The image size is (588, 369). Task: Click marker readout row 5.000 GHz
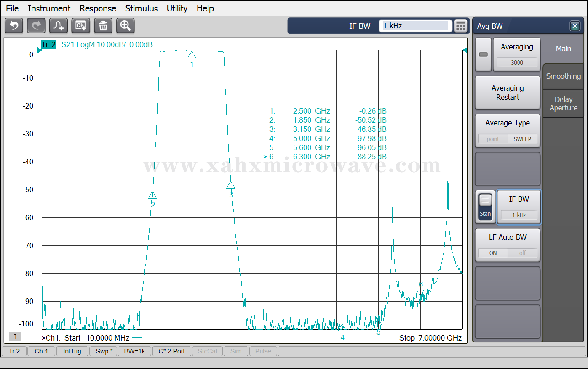[x=328, y=138]
